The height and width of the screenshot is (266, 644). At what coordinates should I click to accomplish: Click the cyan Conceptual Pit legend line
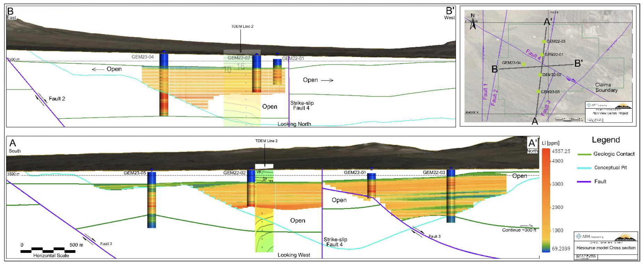(584, 168)
